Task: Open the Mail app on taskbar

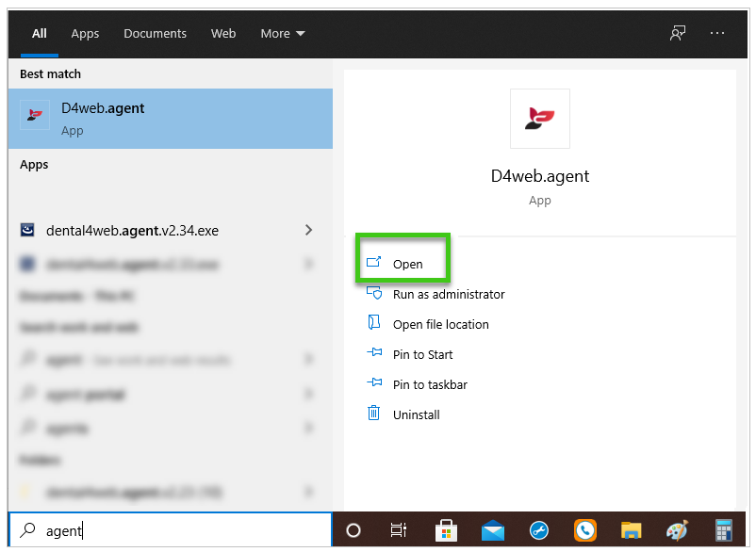Action: (493, 531)
